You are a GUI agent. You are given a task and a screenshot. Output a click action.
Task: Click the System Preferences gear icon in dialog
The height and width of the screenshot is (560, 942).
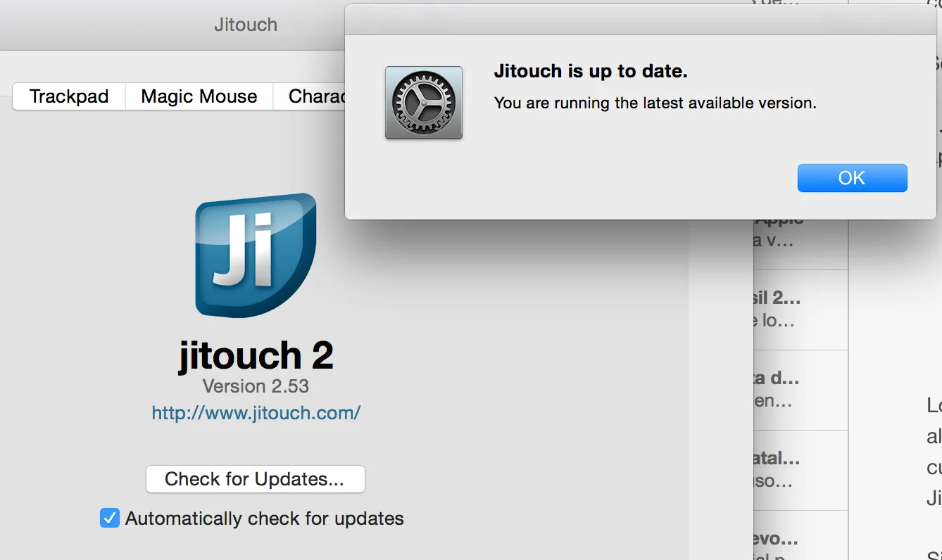click(x=424, y=103)
